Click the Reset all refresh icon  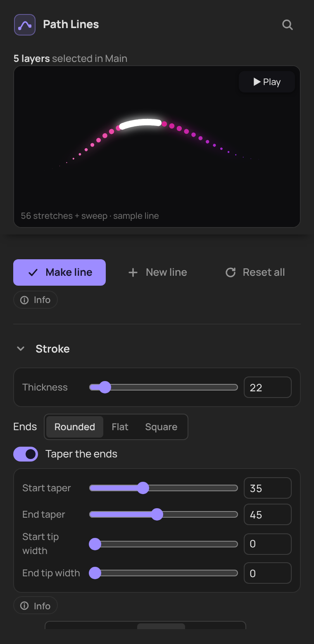tap(231, 272)
